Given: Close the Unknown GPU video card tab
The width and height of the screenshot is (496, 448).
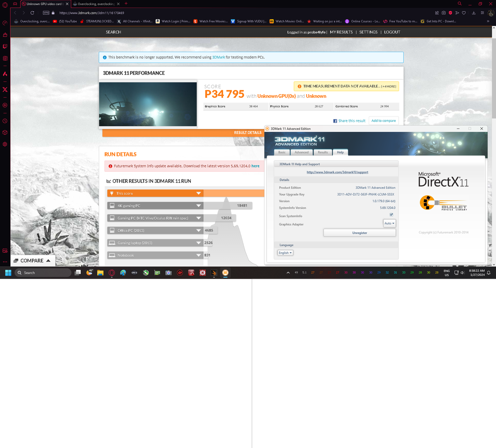Looking at the screenshot, I should 67,4.
